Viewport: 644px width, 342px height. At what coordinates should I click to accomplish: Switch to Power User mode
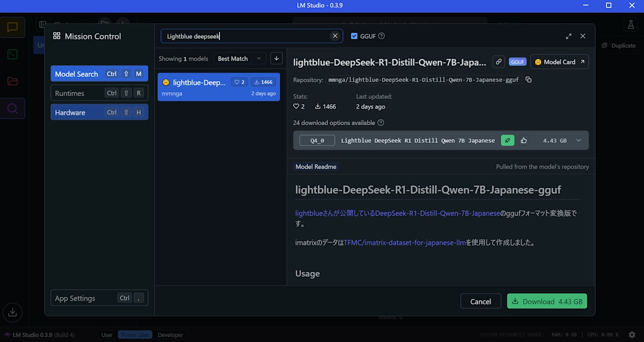(x=135, y=335)
